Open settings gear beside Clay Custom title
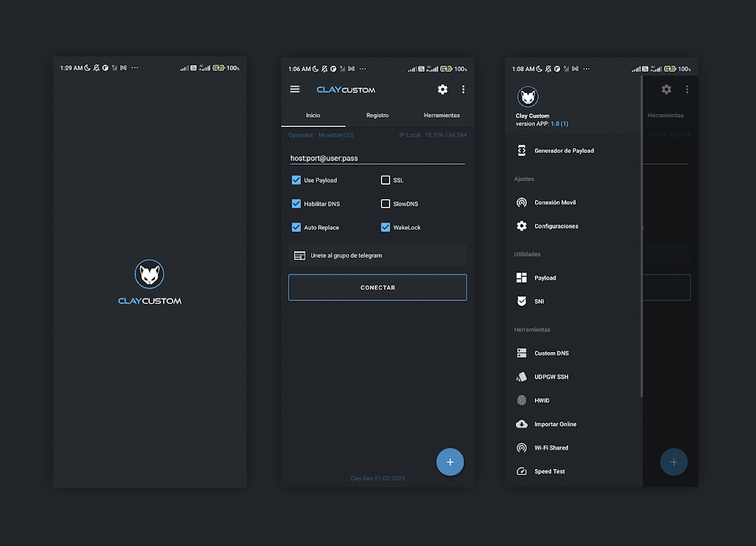Image resolution: width=756 pixels, height=546 pixels. 443,89
